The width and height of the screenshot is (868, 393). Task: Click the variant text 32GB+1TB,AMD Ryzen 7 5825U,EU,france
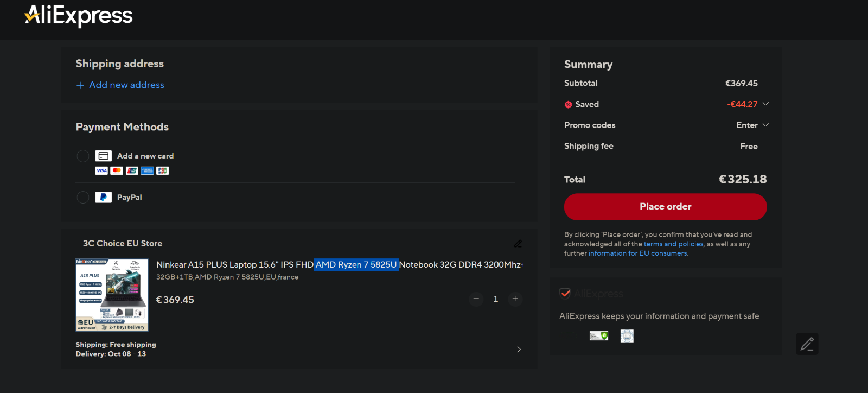pos(227,277)
